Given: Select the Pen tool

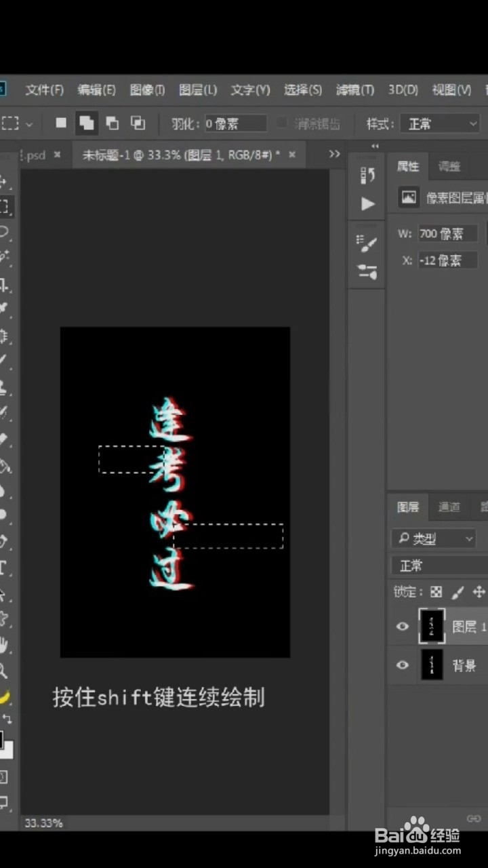Looking at the screenshot, I should [4, 541].
